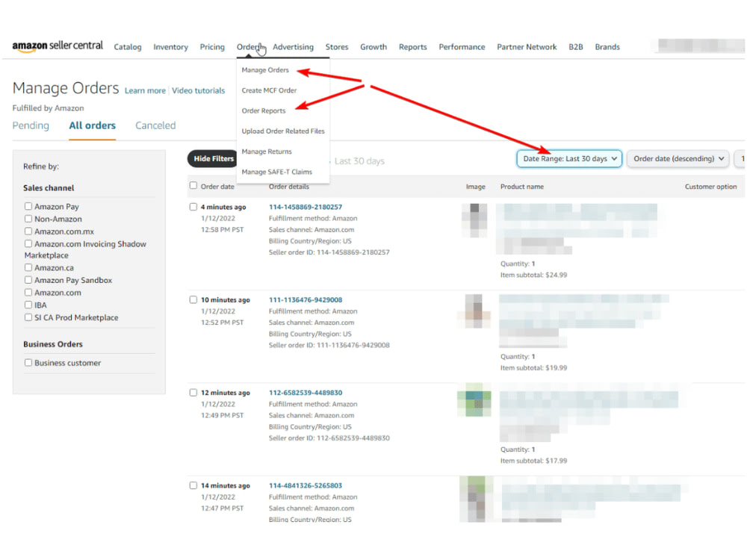Image resolution: width=747 pixels, height=560 pixels.
Task: Select the order from 10 minutes ago checkbox
Action: pos(193,299)
